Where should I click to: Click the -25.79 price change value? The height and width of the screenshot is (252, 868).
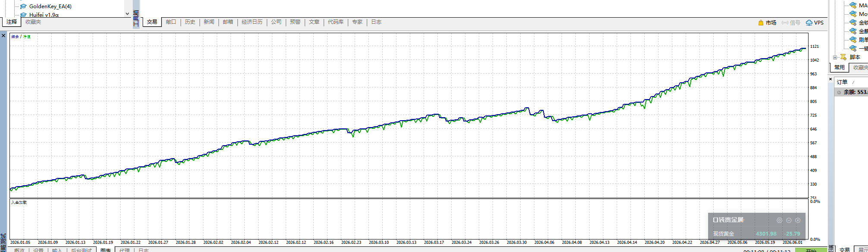(792, 234)
